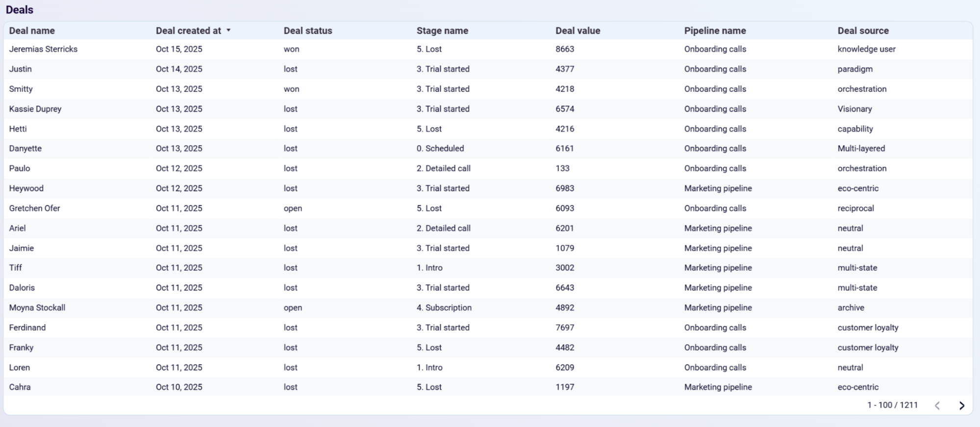Open the Kassie Duprey deal
This screenshot has width=980, height=427.
coord(35,109)
